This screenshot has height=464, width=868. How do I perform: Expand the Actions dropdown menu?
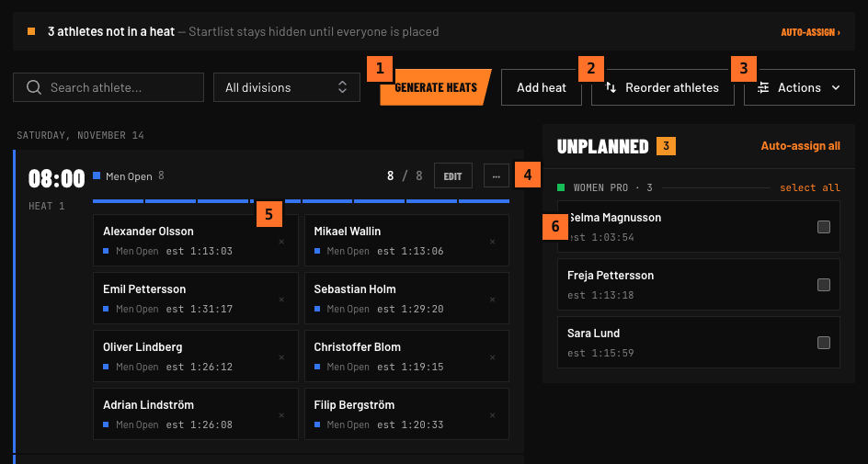(x=799, y=87)
